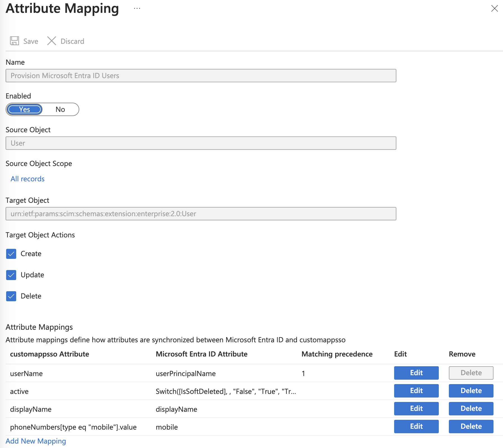The image size is (503, 448).
Task: Select the 'mobile' source attribute cell
Action: (x=167, y=427)
